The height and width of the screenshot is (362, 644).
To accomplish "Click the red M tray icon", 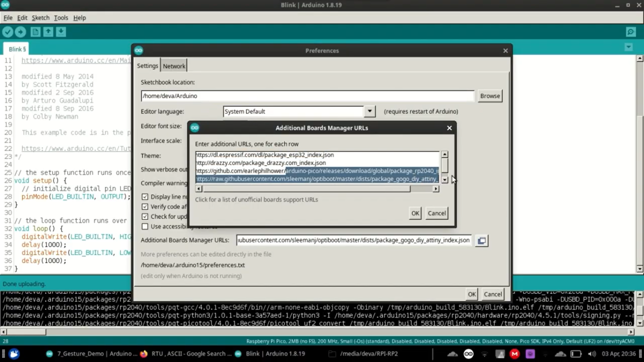I will click(x=514, y=354).
